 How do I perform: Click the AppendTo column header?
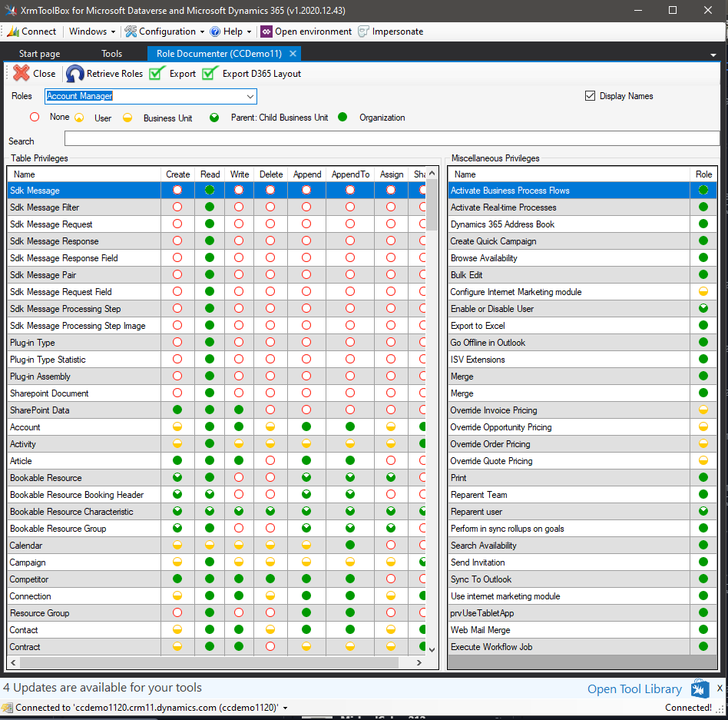click(350, 174)
